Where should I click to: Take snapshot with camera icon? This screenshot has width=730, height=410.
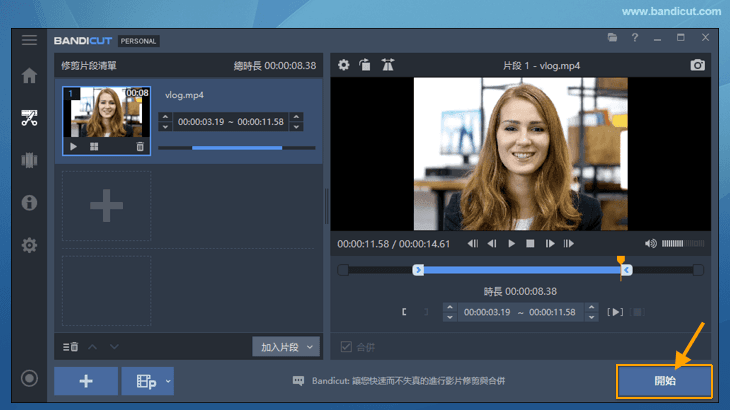point(697,65)
